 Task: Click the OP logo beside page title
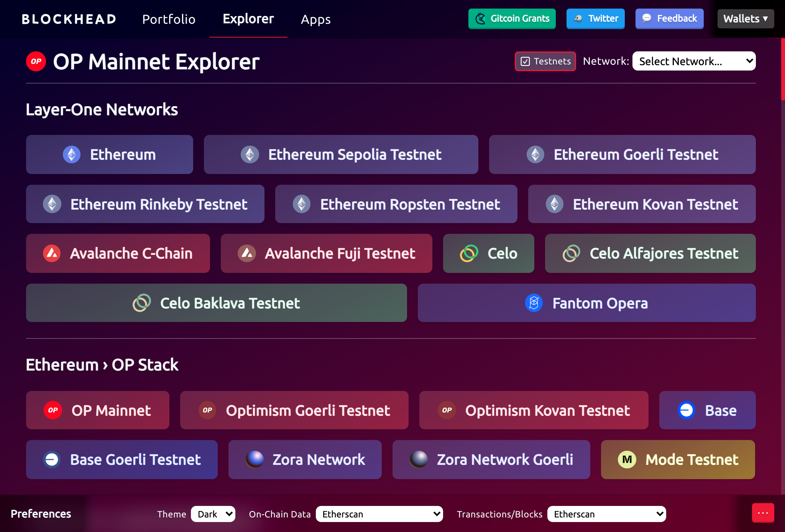[36, 61]
